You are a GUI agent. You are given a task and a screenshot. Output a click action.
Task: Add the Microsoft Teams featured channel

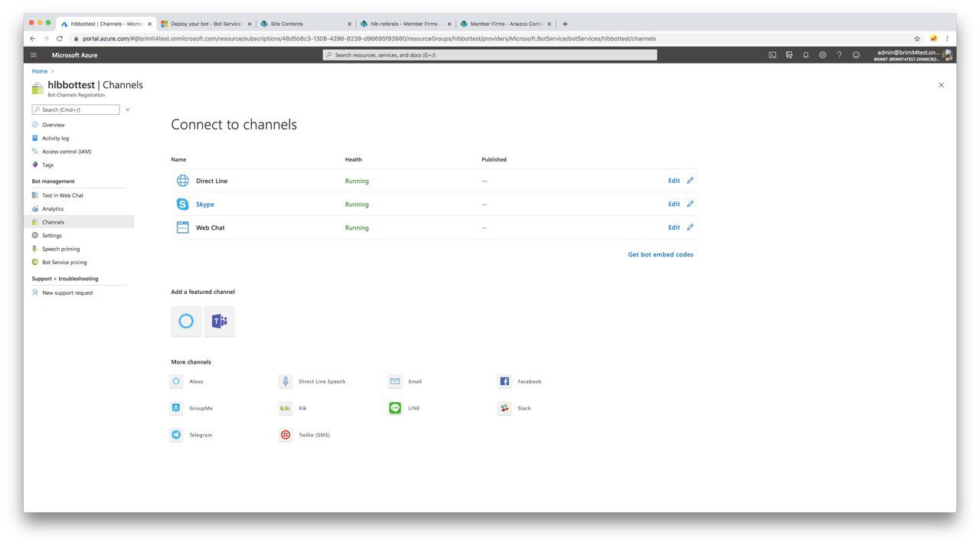tap(220, 321)
